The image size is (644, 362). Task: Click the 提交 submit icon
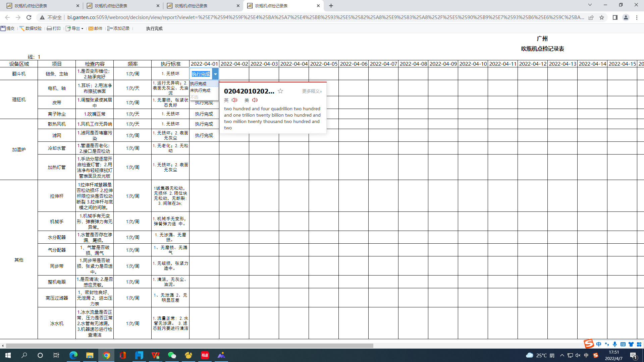[x=3, y=28]
